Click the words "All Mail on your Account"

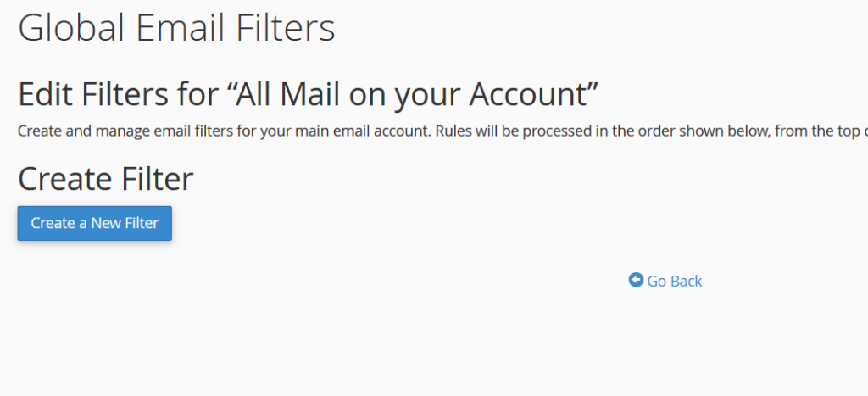click(x=414, y=93)
